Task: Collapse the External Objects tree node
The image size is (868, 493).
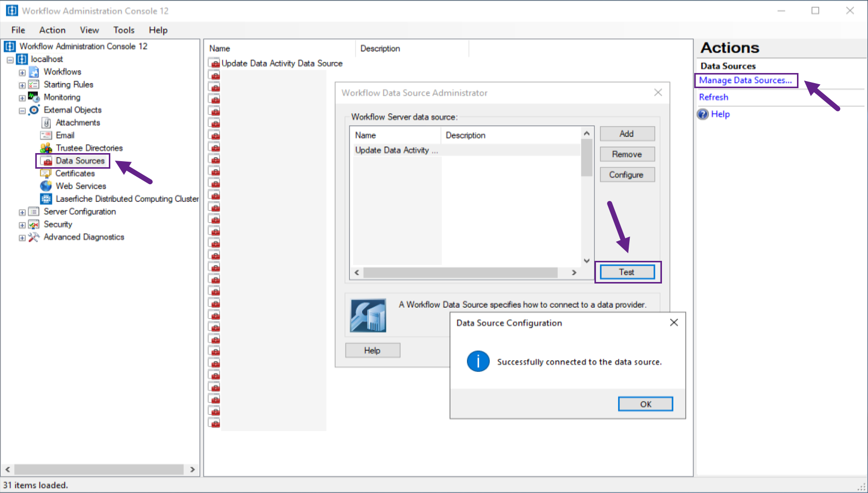Action: [22, 111]
